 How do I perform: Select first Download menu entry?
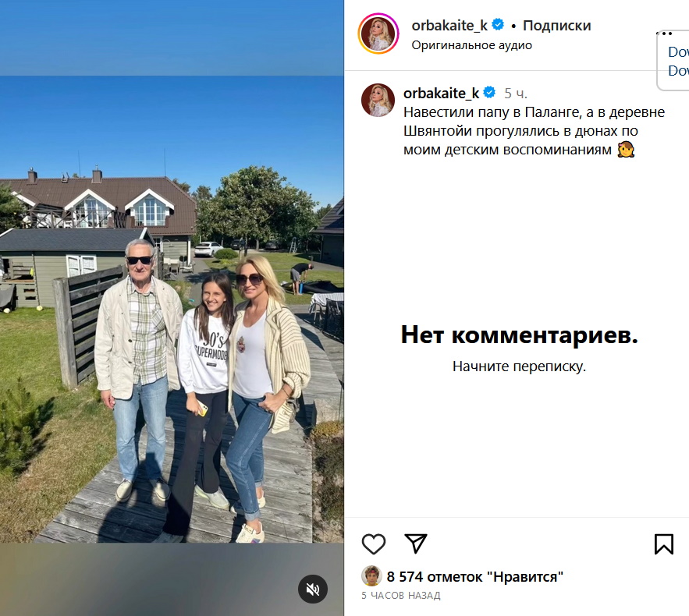click(678, 51)
